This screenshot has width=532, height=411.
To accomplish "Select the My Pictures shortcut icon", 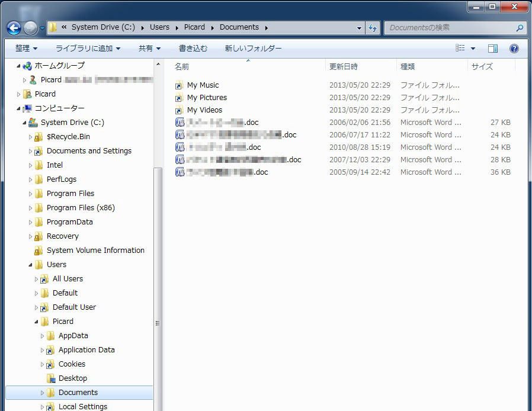I will (179, 98).
